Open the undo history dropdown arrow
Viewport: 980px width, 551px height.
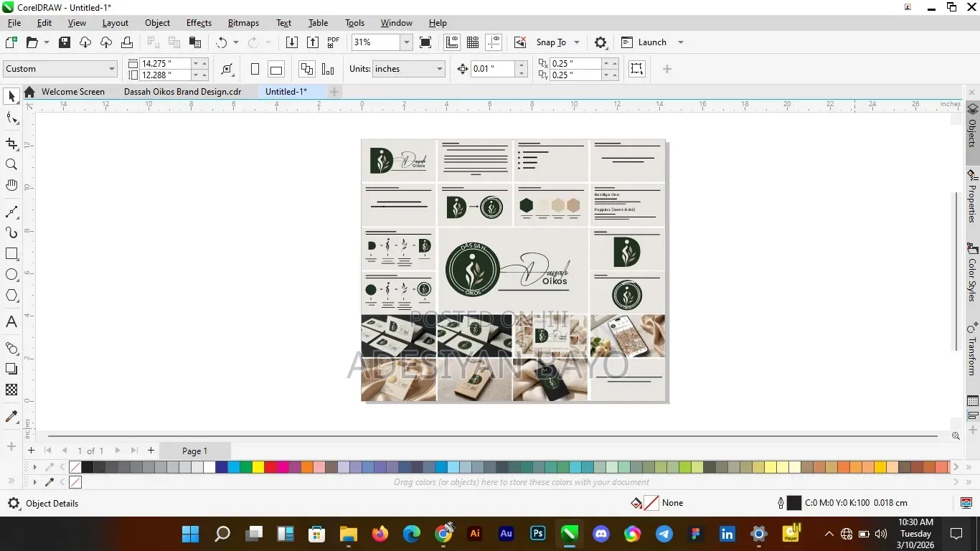point(235,42)
